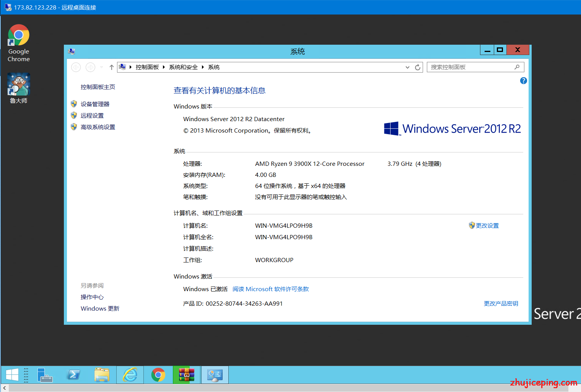Click the forward navigation arrow

pyautogui.click(x=90, y=67)
